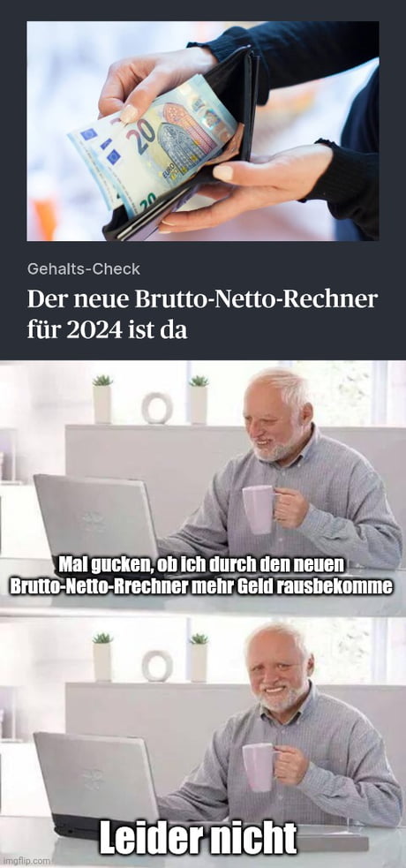
Task: Click the white ring decoration, lower panel
Action: pyautogui.click(x=157, y=666)
